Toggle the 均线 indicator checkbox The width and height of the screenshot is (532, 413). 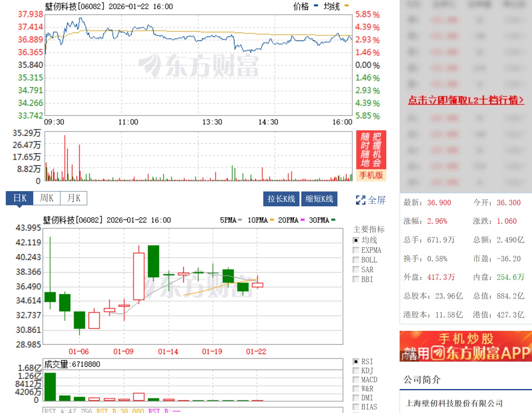pos(356,240)
